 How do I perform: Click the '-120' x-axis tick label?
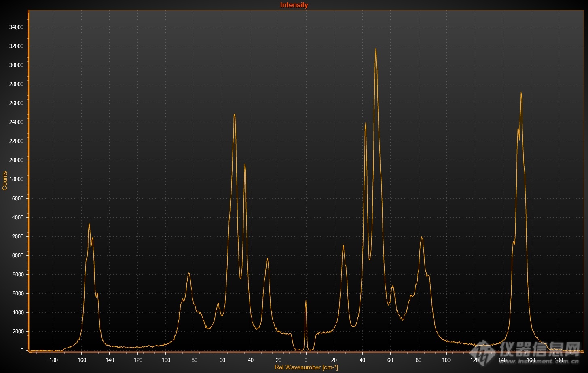[x=137, y=360]
